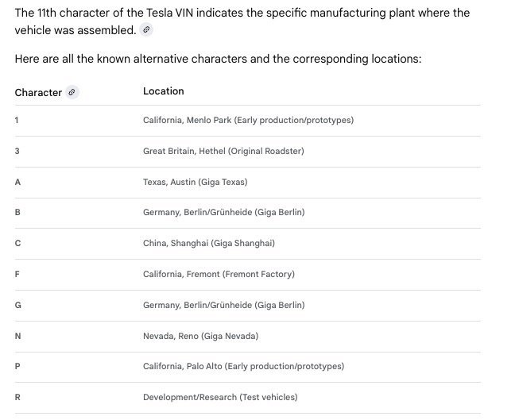
Task: Select the Development/Research (Test vehicles) cell
Action: [220, 397]
